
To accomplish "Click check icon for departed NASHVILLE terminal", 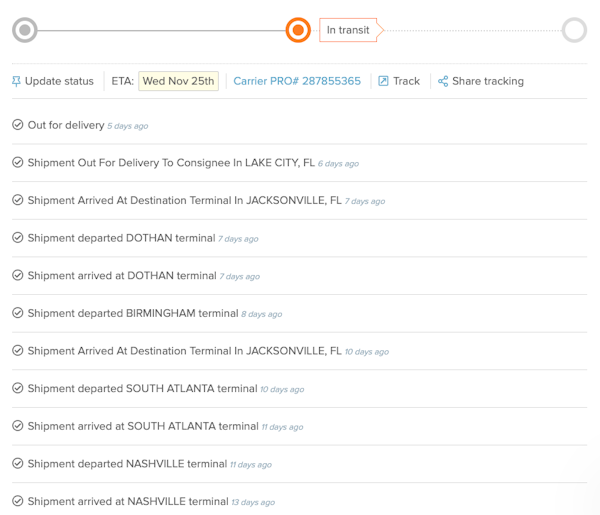I will pyautogui.click(x=18, y=463).
